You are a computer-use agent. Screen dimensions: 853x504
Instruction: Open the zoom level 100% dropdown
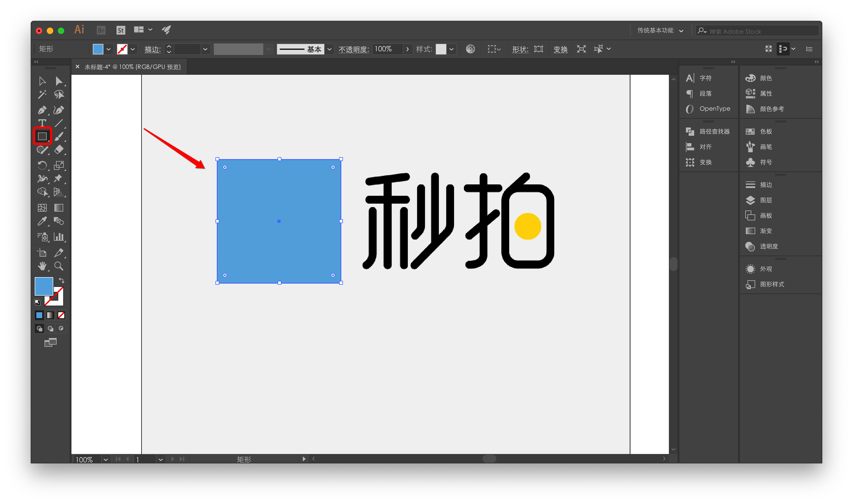pos(106,459)
